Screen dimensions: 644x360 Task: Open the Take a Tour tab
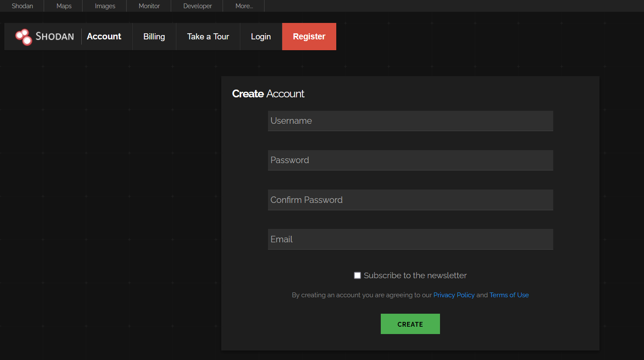(x=208, y=37)
